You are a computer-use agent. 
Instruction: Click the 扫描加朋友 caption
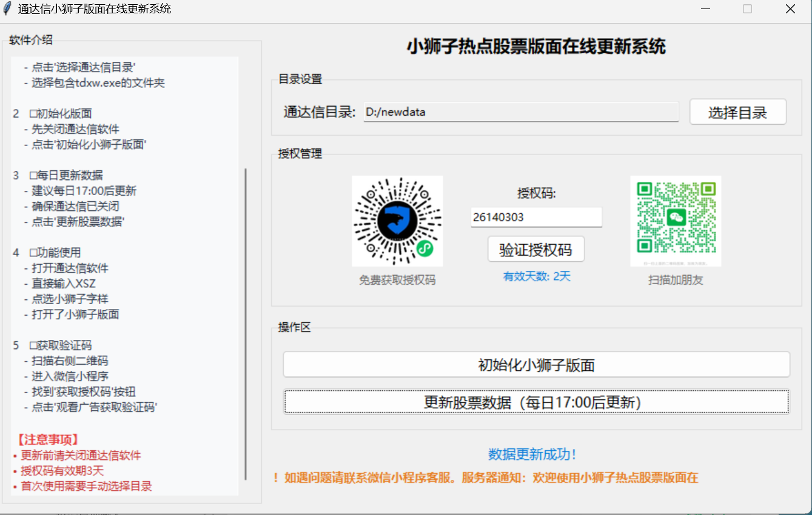pyautogui.click(x=676, y=280)
